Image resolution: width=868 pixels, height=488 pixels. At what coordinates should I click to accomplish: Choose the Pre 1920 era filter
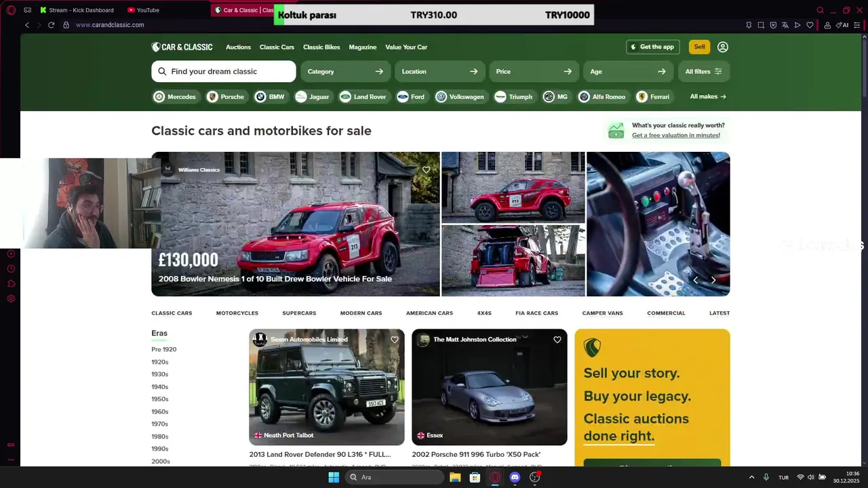(164, 350)
